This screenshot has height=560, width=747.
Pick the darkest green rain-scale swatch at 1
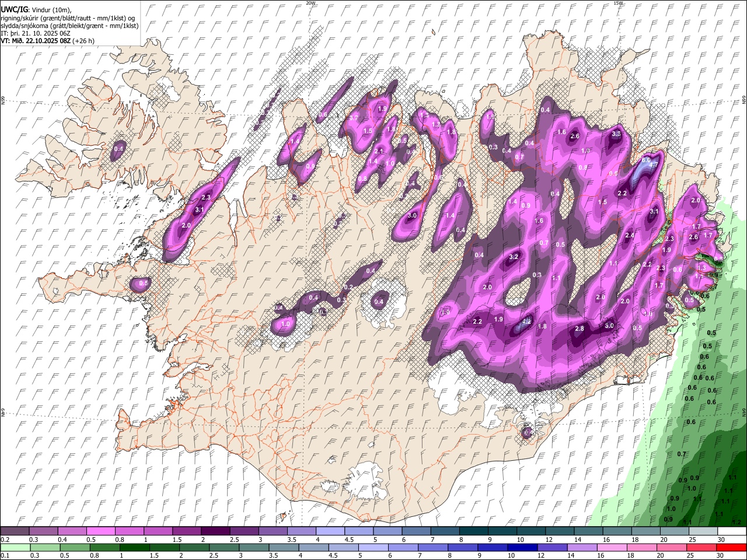point(135,548)
